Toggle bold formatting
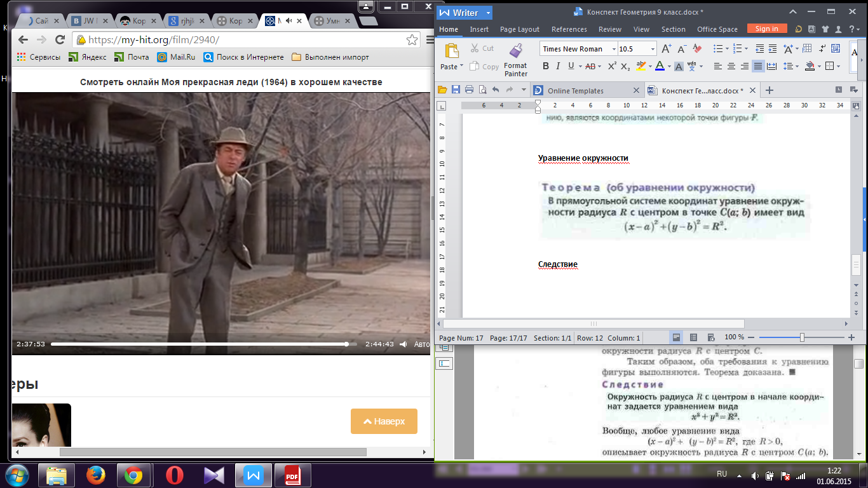Screen dimensions: 868x488 (x=546, y=66)
